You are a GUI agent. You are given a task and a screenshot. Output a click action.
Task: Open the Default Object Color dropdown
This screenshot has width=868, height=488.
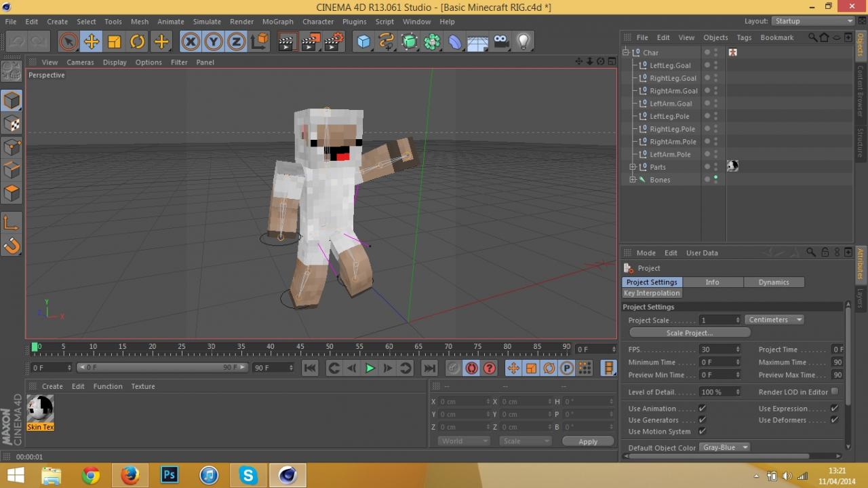[x=724, y=447]
